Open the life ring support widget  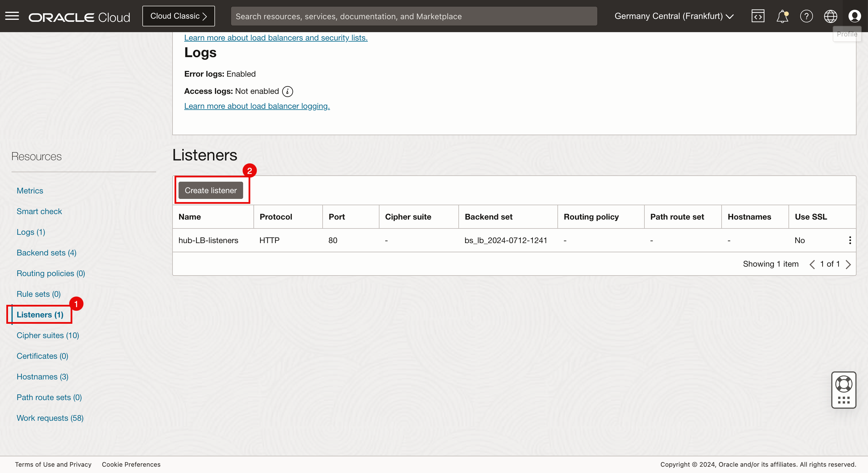pyautogui.click(x=843, y=384)
